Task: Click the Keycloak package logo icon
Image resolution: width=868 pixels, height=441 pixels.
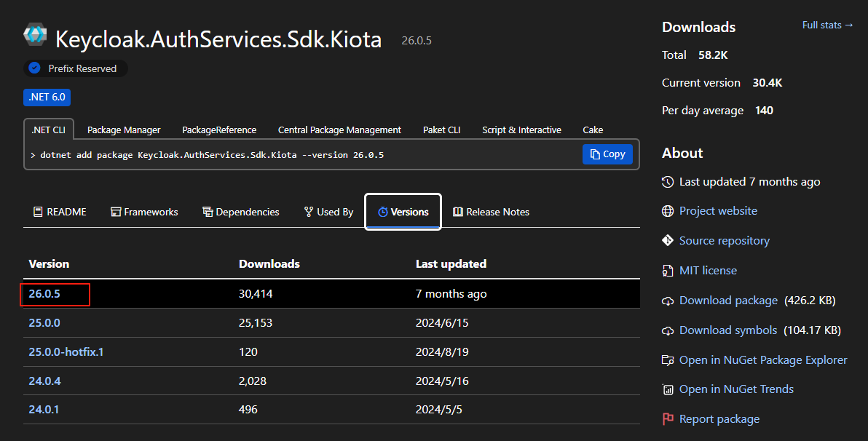Action: (35, 34)
